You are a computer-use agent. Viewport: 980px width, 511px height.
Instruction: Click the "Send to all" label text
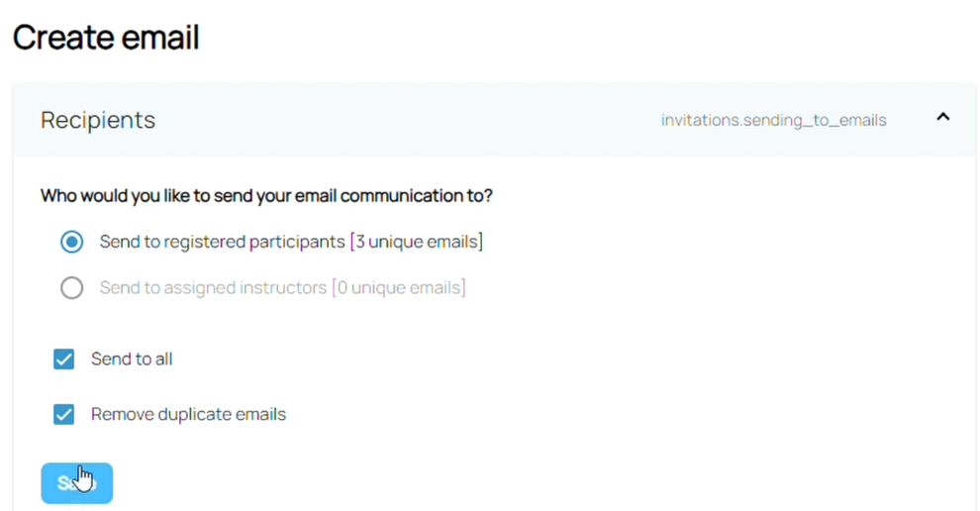click(x=132, y=359)
